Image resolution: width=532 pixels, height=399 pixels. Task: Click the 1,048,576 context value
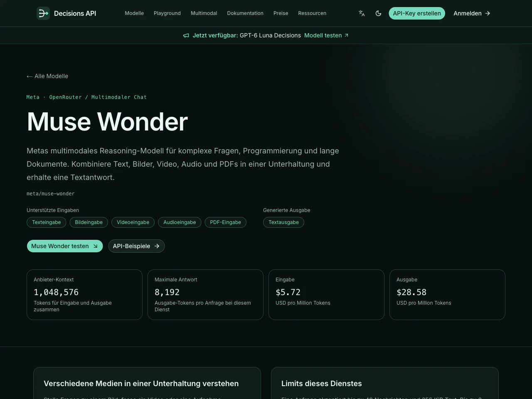pos(56,292)
